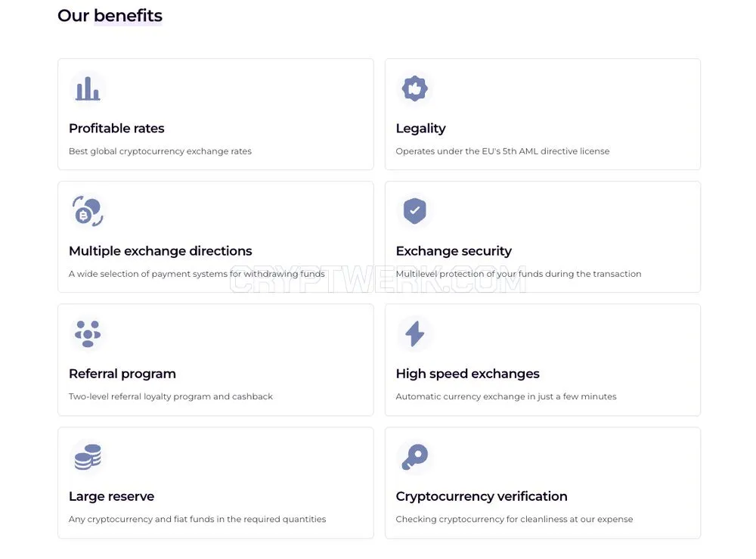
Task: Click the EU's 5th AML directive license text
Action: 546,151
